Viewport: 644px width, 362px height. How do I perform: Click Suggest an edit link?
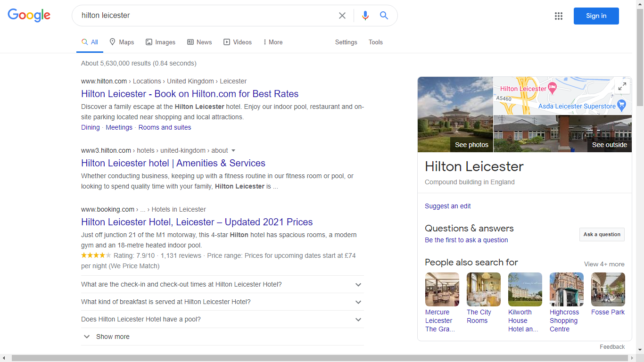(447, 206)
